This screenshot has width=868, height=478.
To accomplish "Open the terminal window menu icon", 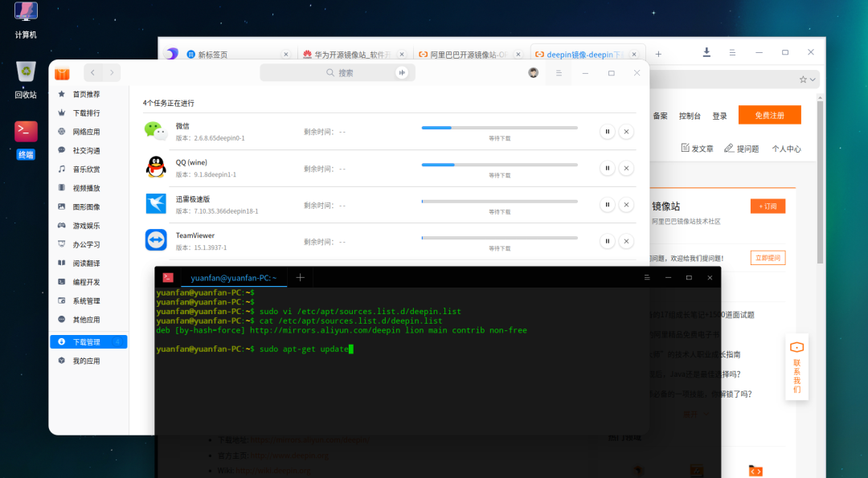I will click(x=646, y=278).
